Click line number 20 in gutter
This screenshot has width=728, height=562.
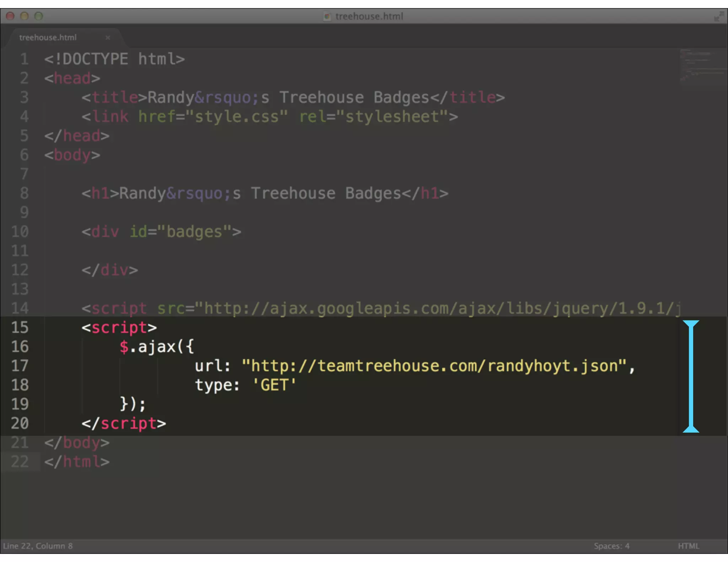tap(20, 423)
